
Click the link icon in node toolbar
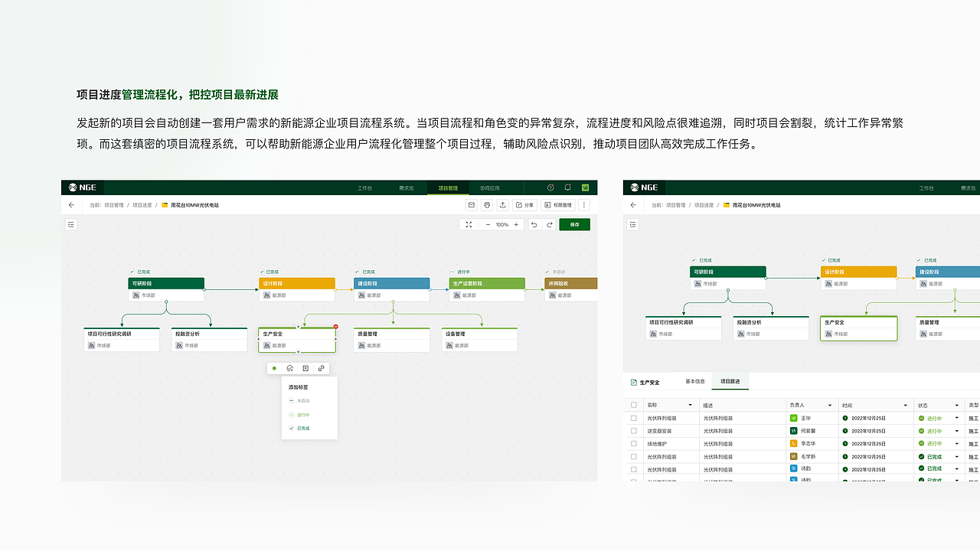click(321, 368)
